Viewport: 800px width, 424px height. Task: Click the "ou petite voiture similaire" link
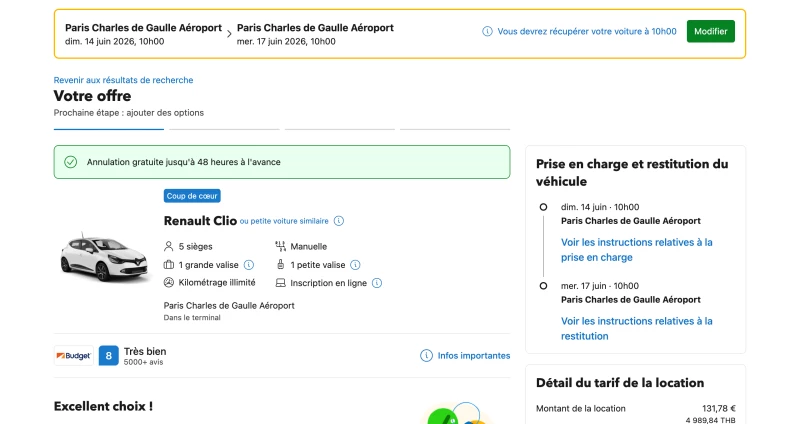pos(284,221)
